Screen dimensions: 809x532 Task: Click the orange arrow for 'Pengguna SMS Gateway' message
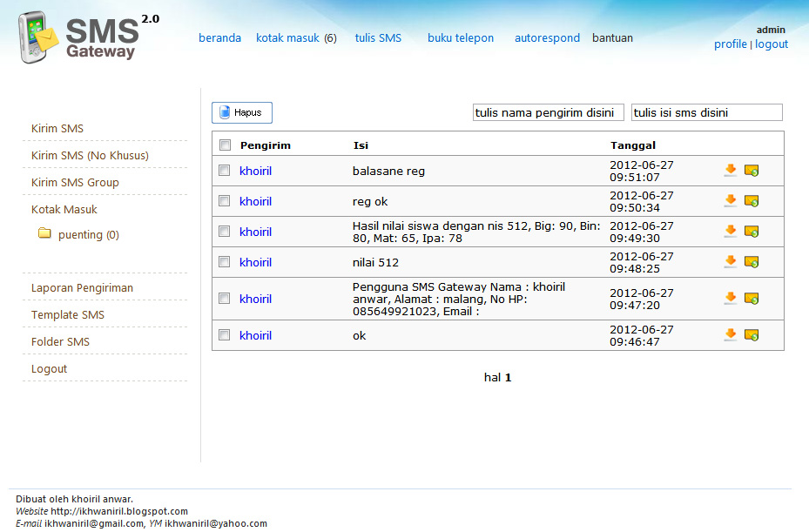[730, 299]
